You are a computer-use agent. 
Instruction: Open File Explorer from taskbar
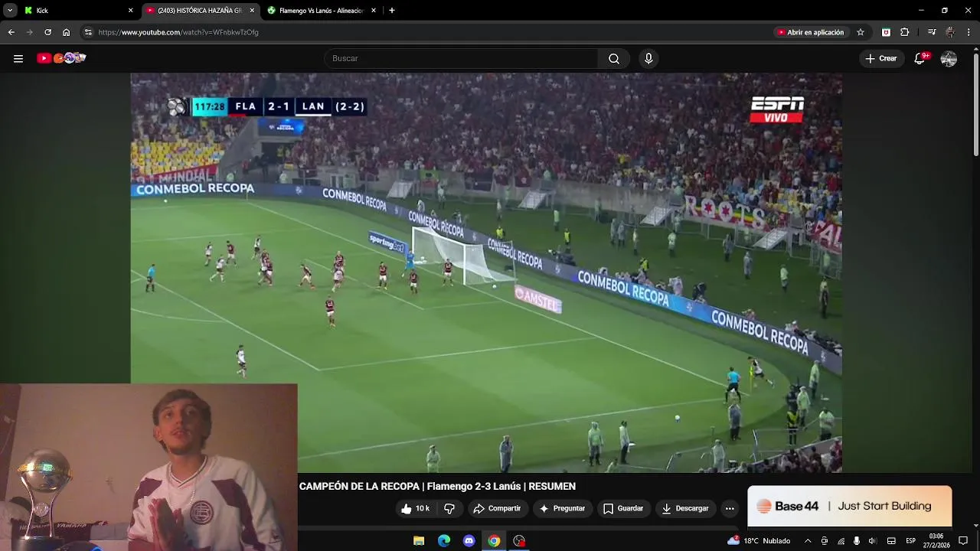point(419,540)
